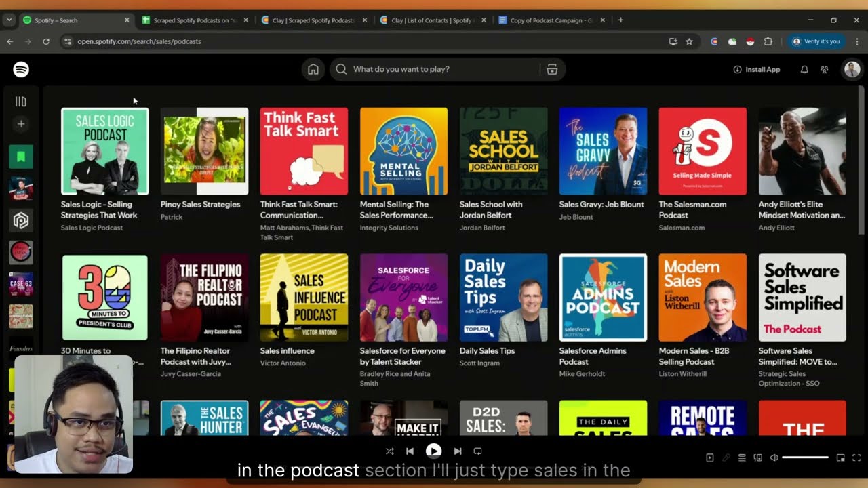Select the Spotify – Search tab
The image size is (868, 488).
pos(76,20)
